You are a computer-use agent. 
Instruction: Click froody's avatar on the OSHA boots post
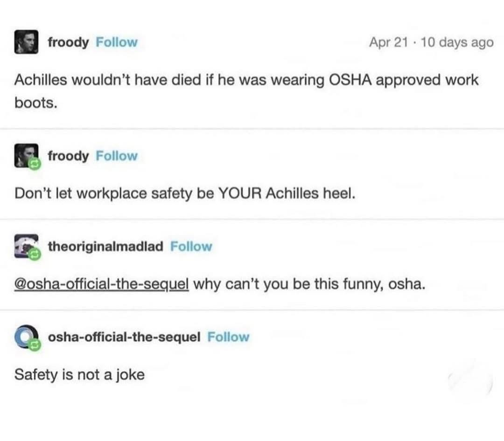coord(25,42)
